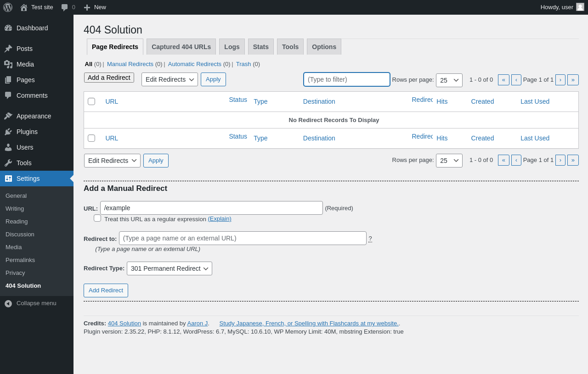Click the Plugins plug icon
This screenshot has width=588, height=374.
click(x=8, y=132)
